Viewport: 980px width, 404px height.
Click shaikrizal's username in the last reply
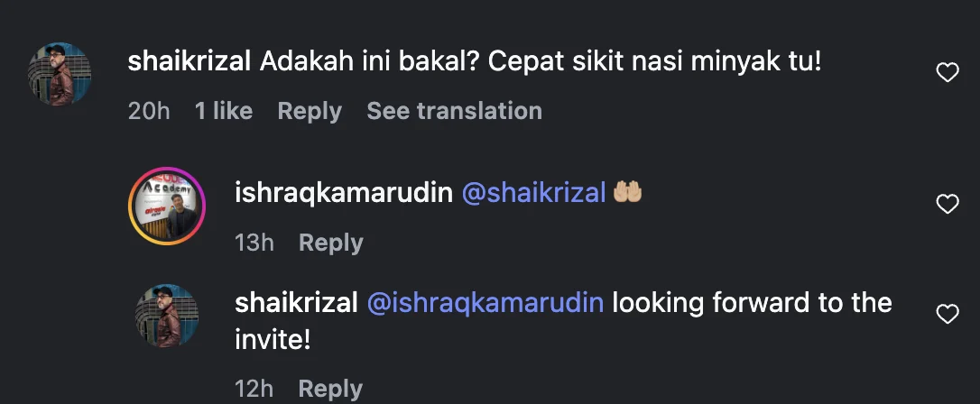[x=296, y=303]
